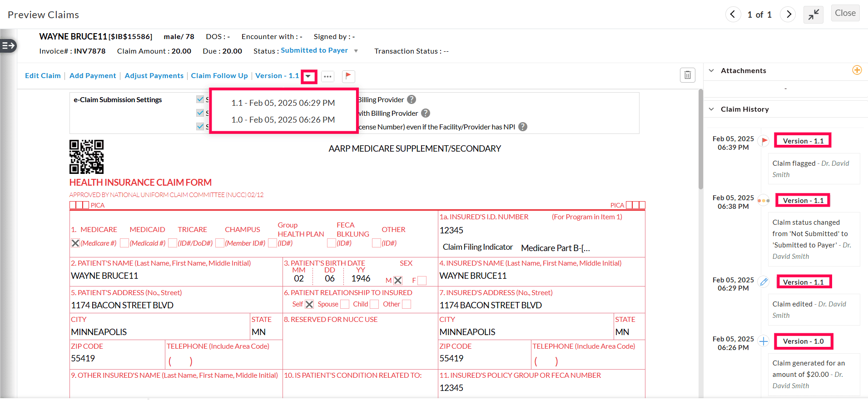The width and height of the screenshot is (868, 400).
Task: Select version 1.0 - Feb 05, 2025 06:26 PM
Action: click(283, 120)
